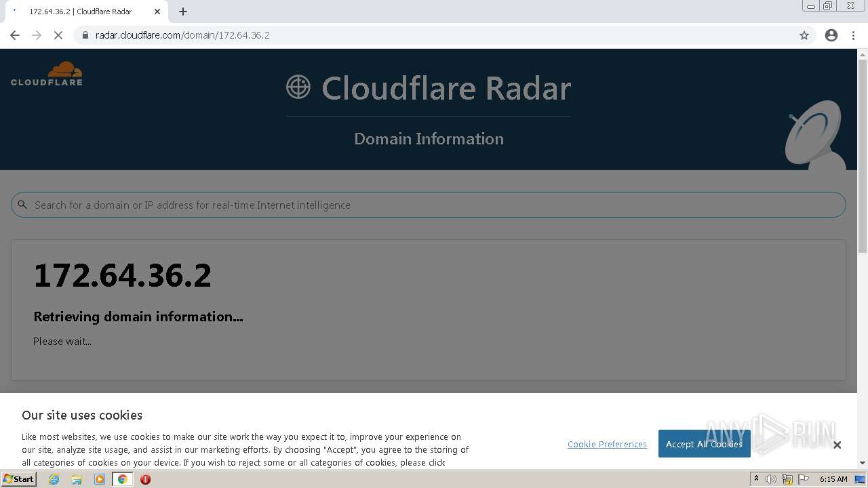Screen dimensions: 868x488
Task: Close the Cloudflare Radar tab
Action: coord(157,12)
